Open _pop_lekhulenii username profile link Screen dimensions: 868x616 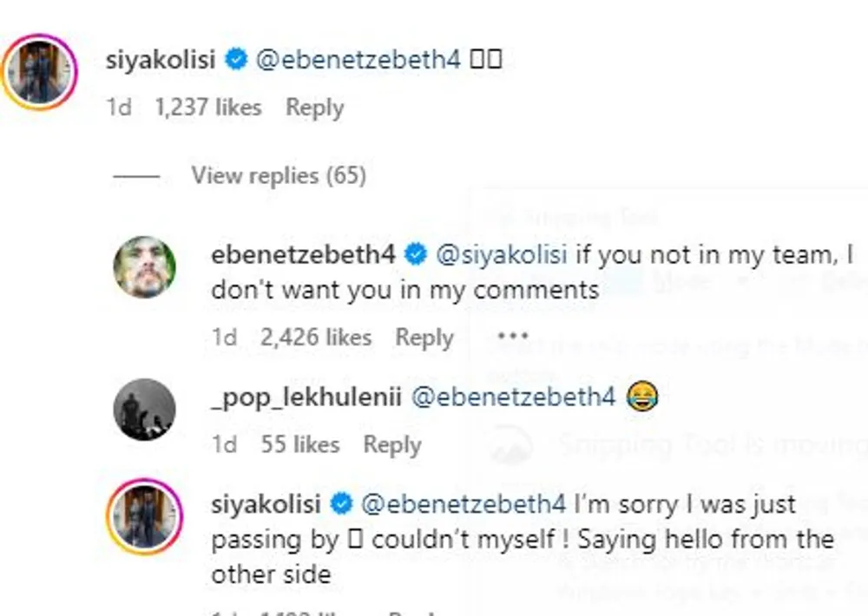(306, 397)
